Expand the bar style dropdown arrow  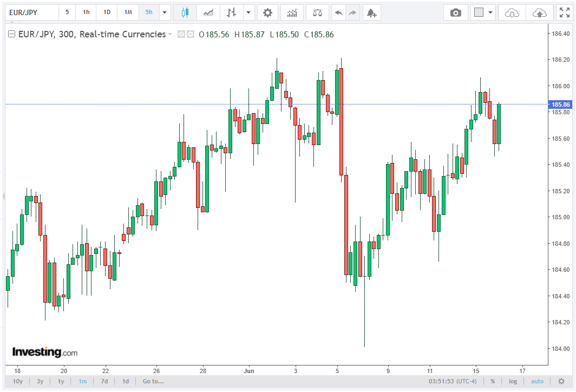(248, 12)
